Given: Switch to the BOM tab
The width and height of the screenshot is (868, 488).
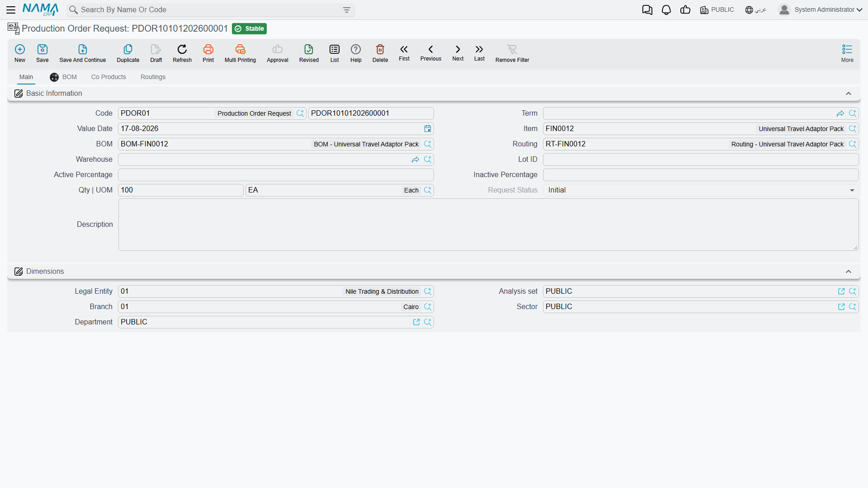Looking at the screenshot, I should pos(63,77).
